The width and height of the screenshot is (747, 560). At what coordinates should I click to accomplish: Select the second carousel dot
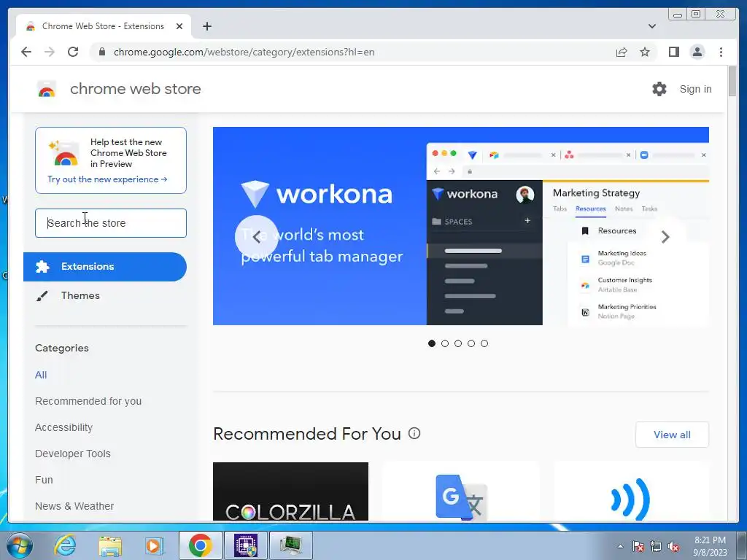pyautogui.click(x=445, y=343)
